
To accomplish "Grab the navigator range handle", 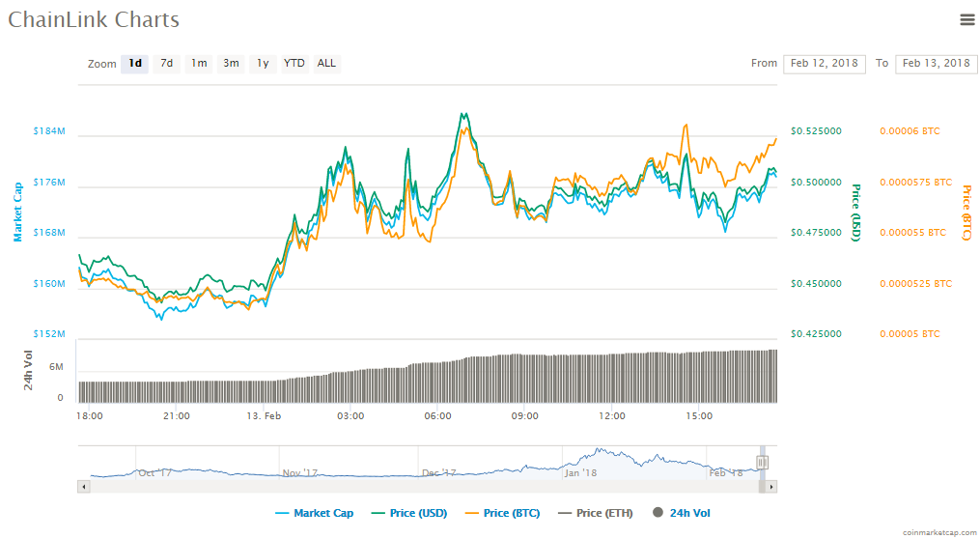I will [x=762, y=463].
